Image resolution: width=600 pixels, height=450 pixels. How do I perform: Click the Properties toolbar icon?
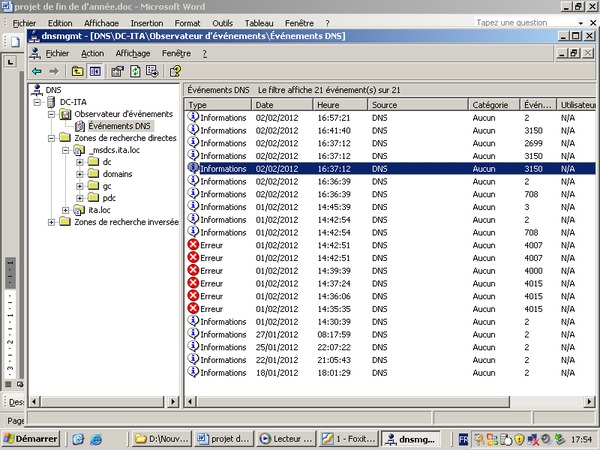pyautogui.click(x=116, y=71)
